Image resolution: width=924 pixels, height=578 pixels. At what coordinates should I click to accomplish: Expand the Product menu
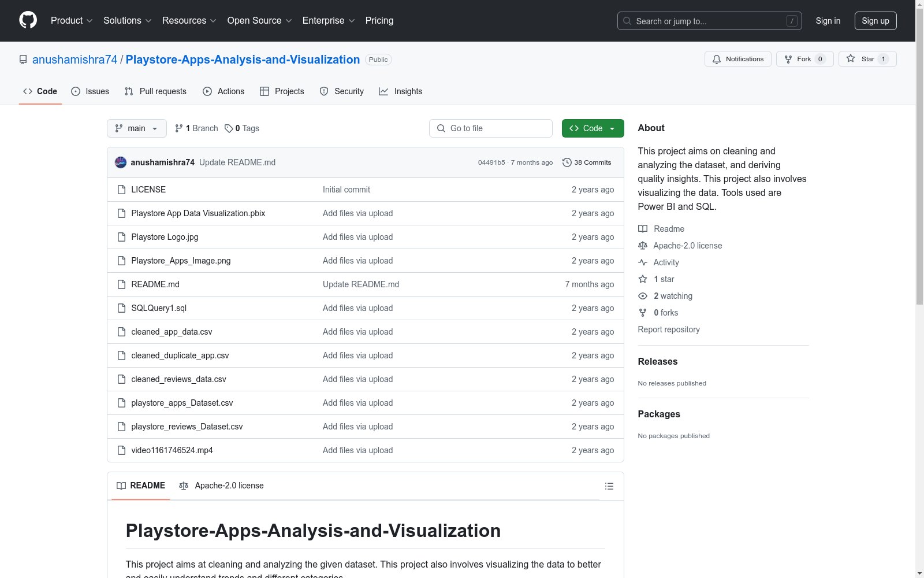(x=72, y=21)
